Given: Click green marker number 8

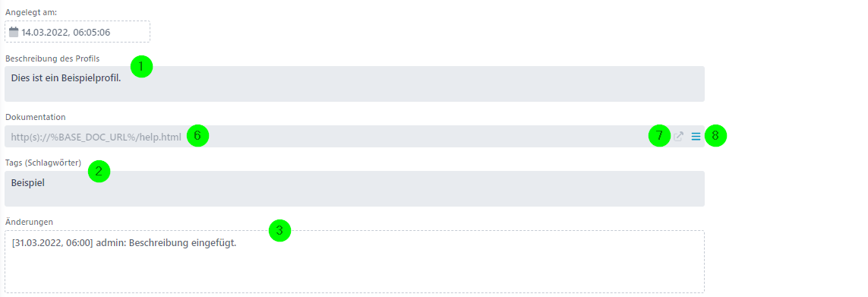Looking at the screenshot, I should (715, 136).
